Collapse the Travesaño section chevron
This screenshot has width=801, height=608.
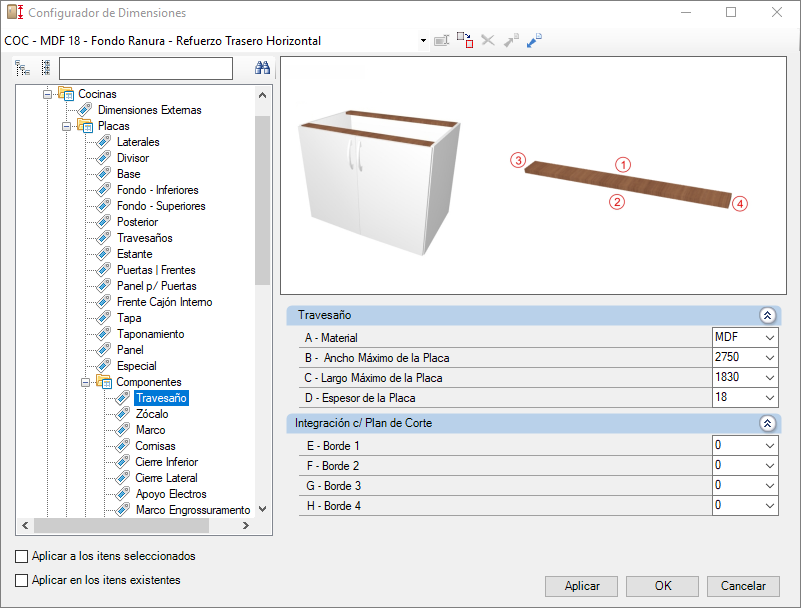[x=767, y=315]
